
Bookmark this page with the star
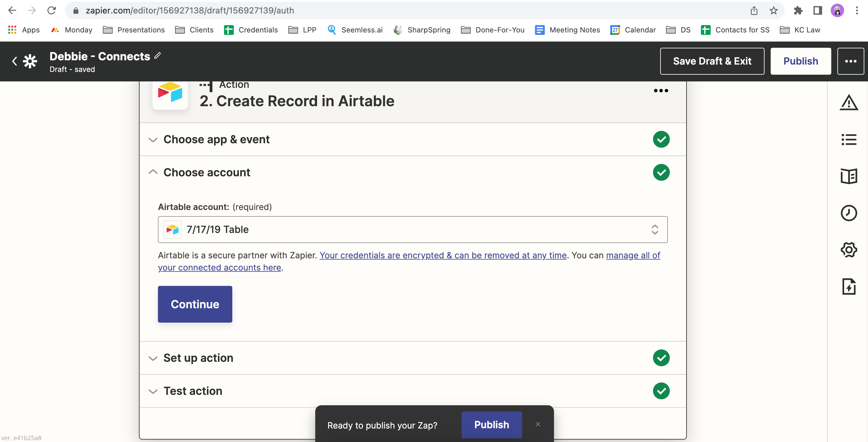coord(774,10)
